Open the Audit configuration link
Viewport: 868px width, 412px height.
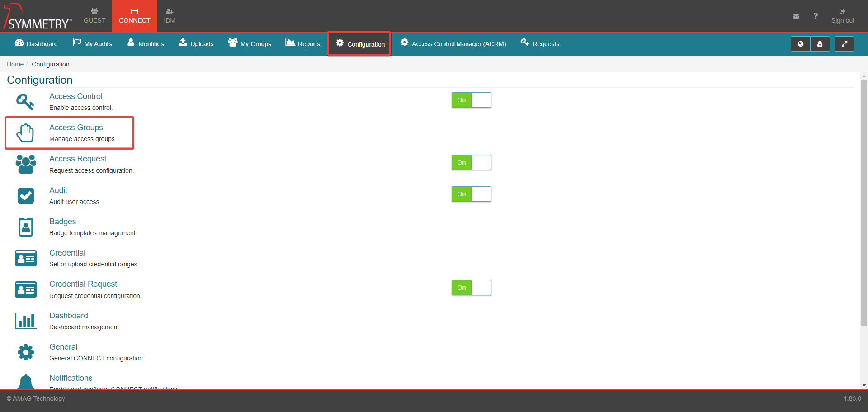click(58, 190)
